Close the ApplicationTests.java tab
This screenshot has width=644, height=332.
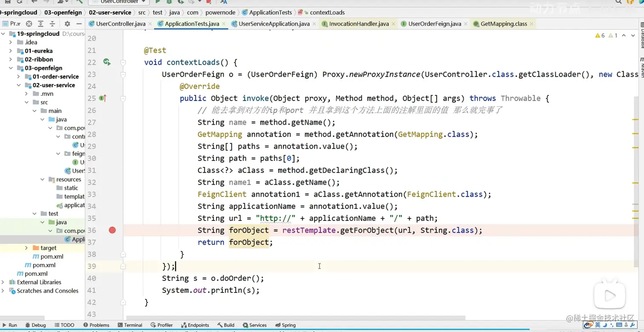click(x=224, y=24)
